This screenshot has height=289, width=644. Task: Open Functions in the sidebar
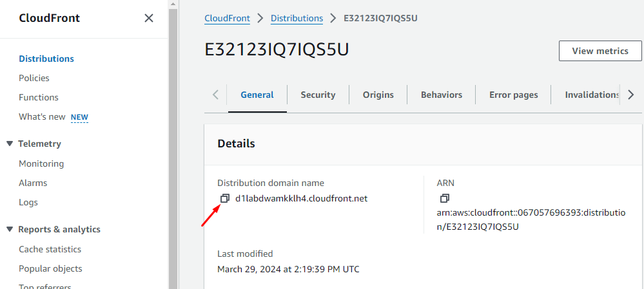(x=39, y=97)
